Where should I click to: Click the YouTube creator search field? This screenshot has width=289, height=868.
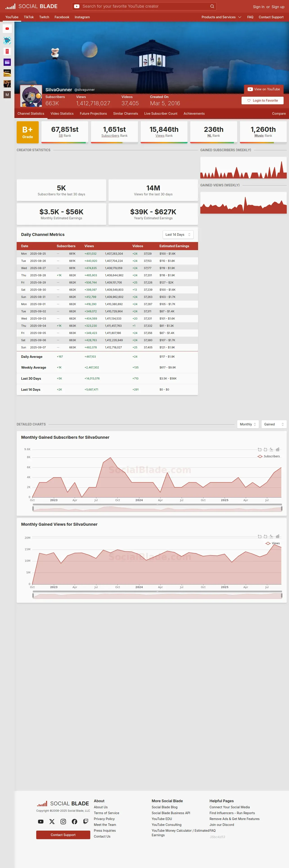tap(145, 6)
